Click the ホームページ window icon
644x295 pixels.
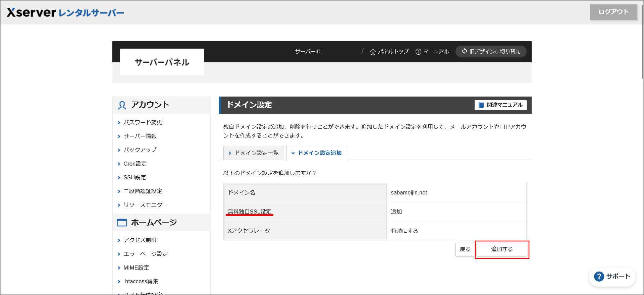click(x=122, y=223)
